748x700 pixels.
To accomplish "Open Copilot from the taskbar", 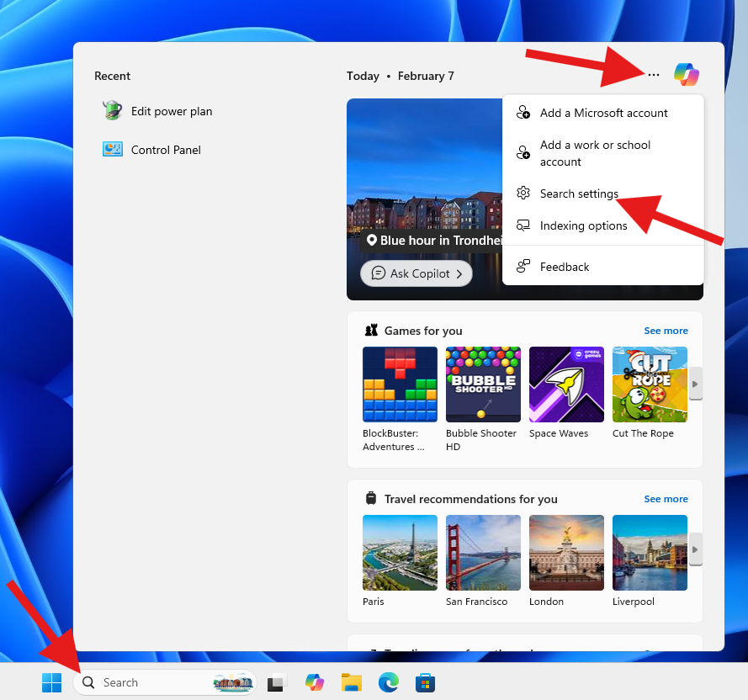I will 315,682.
